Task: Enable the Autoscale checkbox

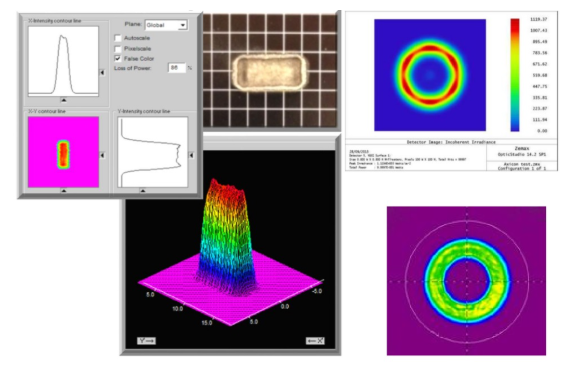Action: tap(118, 38)
